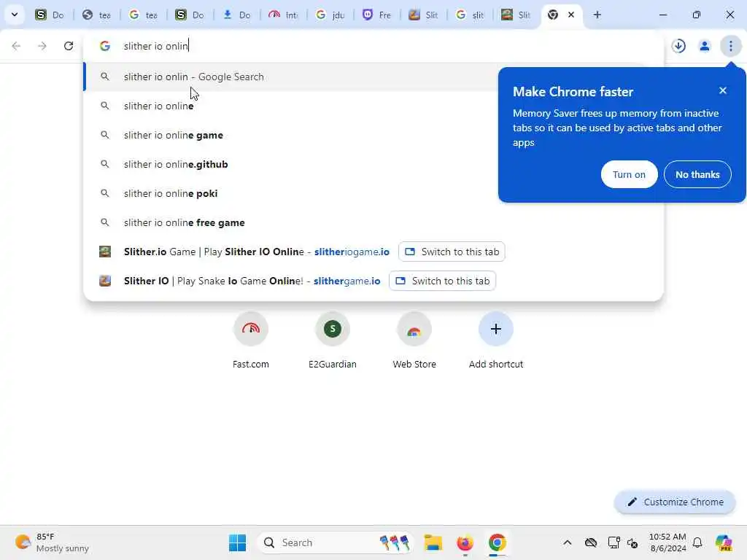Select 'slither io online poki' suggestion

(x=290, y=193)
